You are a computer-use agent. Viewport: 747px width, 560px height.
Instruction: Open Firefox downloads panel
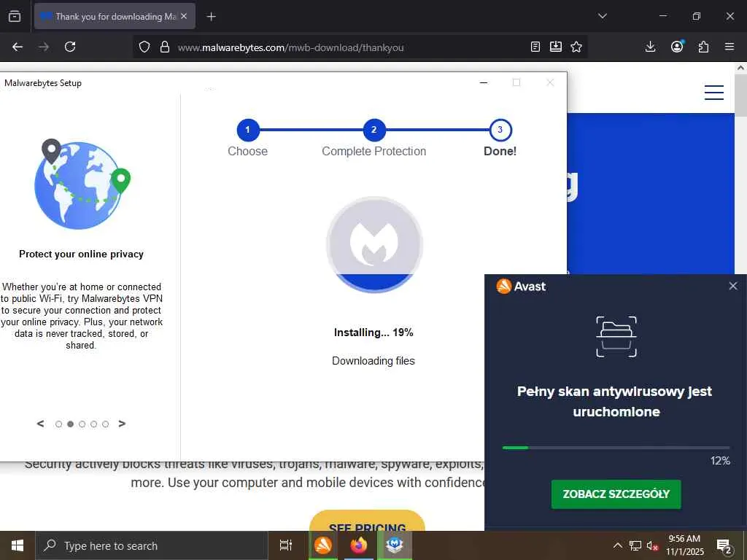point(650,47)
